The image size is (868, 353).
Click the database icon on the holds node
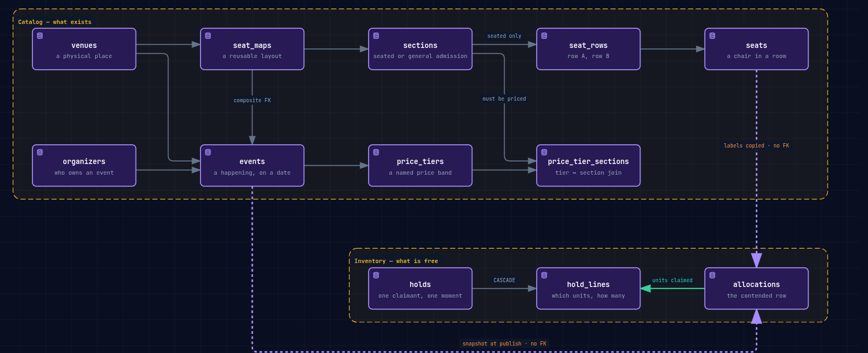pos(376,275)
